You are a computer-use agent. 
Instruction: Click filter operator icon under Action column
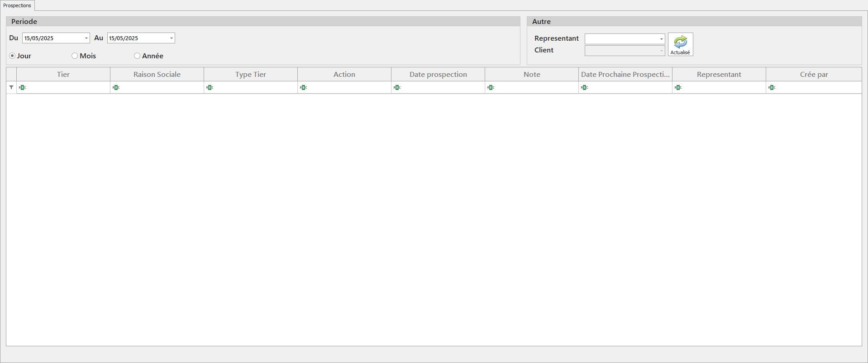[x=303, y=87]
